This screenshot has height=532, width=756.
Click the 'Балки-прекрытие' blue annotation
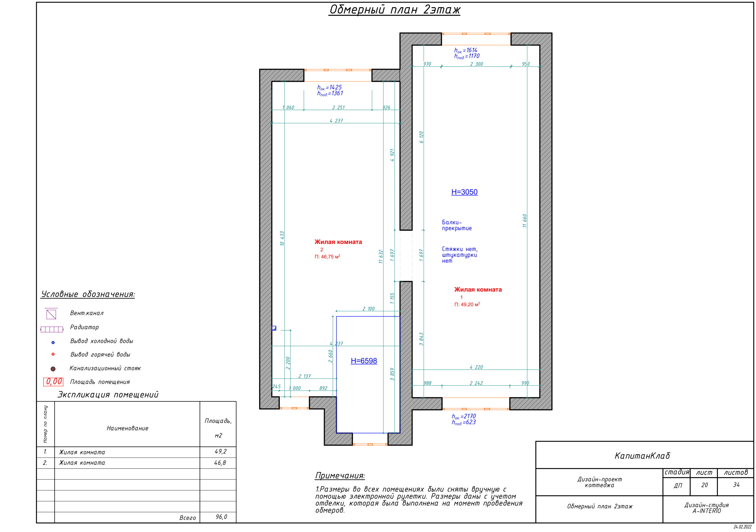pyautogui.click(x=457, y=225)
